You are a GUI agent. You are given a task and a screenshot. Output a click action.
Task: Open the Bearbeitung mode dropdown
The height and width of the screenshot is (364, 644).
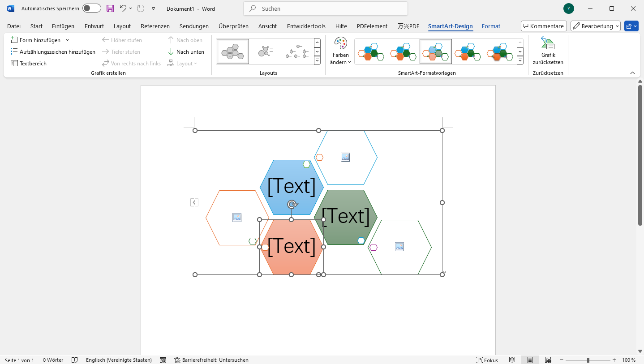(595, 26)
